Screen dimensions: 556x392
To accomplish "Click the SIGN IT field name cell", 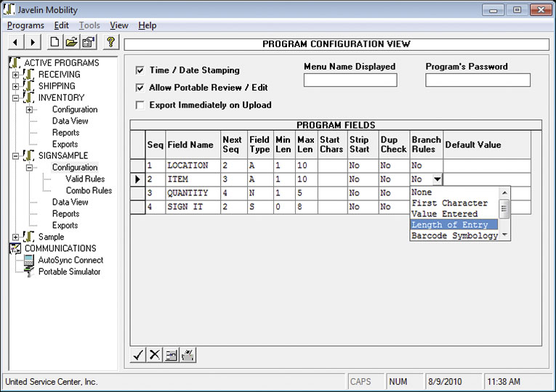I will click(x=193, y=207).
